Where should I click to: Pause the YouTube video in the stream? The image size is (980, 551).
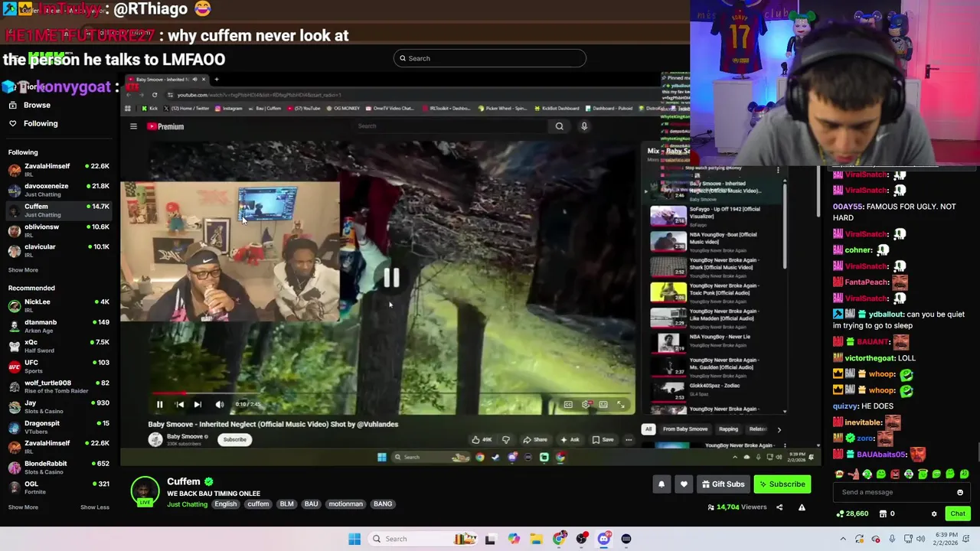pos(159,405)
